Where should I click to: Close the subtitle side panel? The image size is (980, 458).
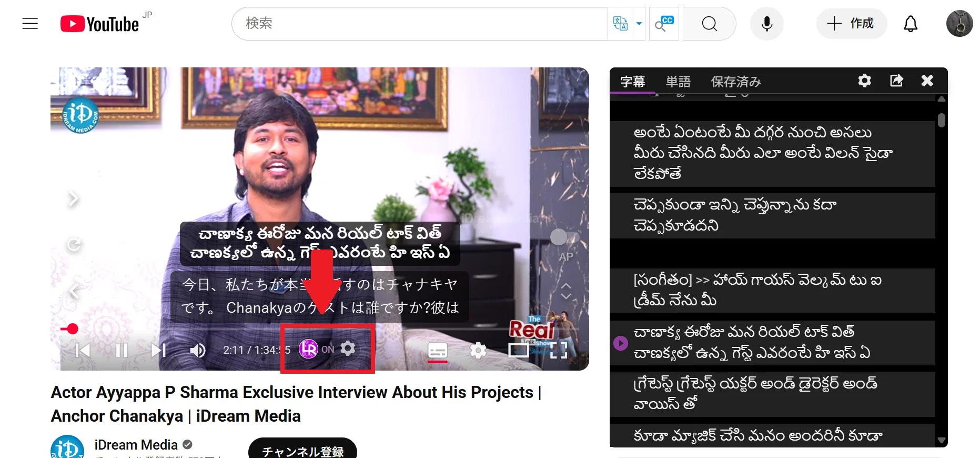coord(927,81)
